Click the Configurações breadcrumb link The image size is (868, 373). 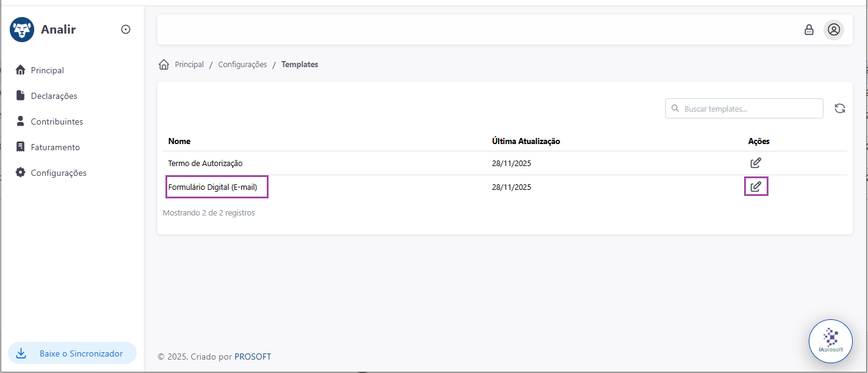[x=242, y=64]
